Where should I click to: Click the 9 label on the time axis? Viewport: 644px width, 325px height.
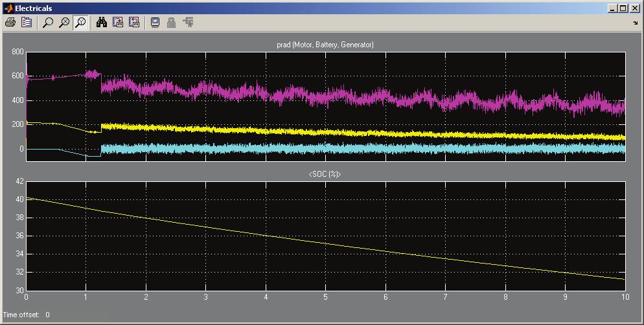click(565, 297)
